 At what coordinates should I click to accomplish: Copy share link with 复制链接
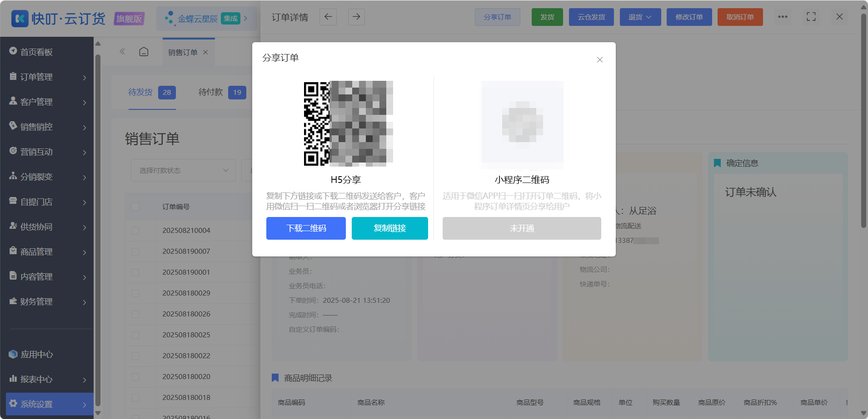coord(390,228)
